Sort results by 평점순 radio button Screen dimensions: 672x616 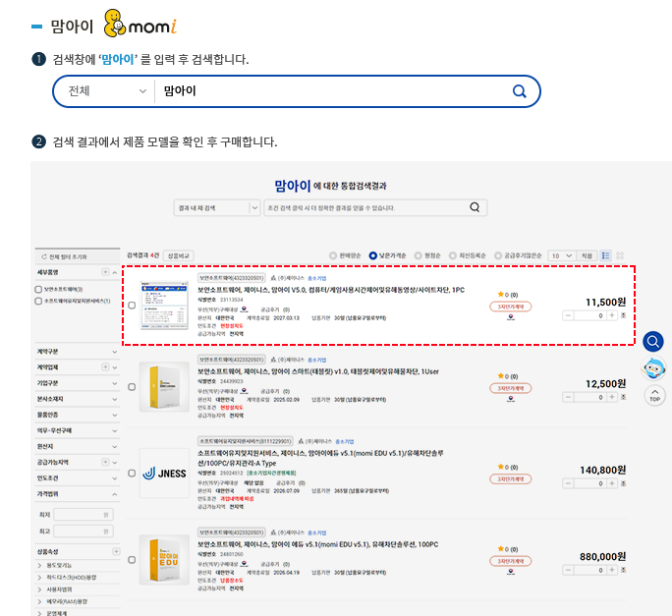[418, 255]
